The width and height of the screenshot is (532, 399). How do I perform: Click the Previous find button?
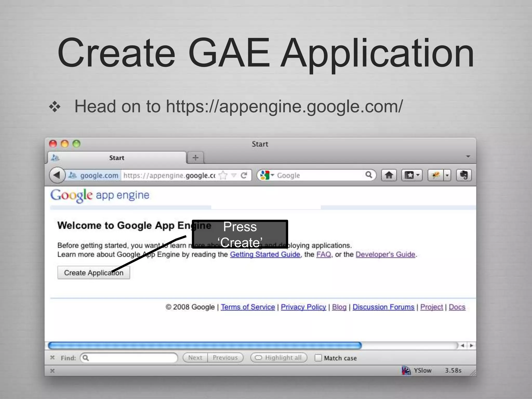tap(225, 358)
